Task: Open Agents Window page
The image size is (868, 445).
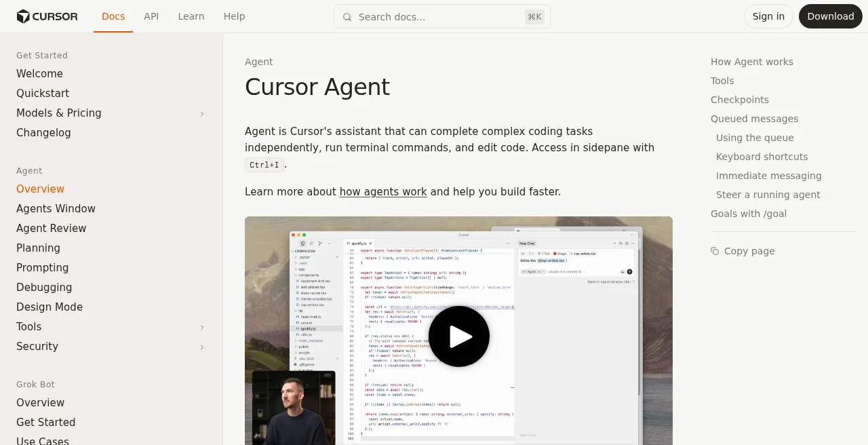Action: 56,209
